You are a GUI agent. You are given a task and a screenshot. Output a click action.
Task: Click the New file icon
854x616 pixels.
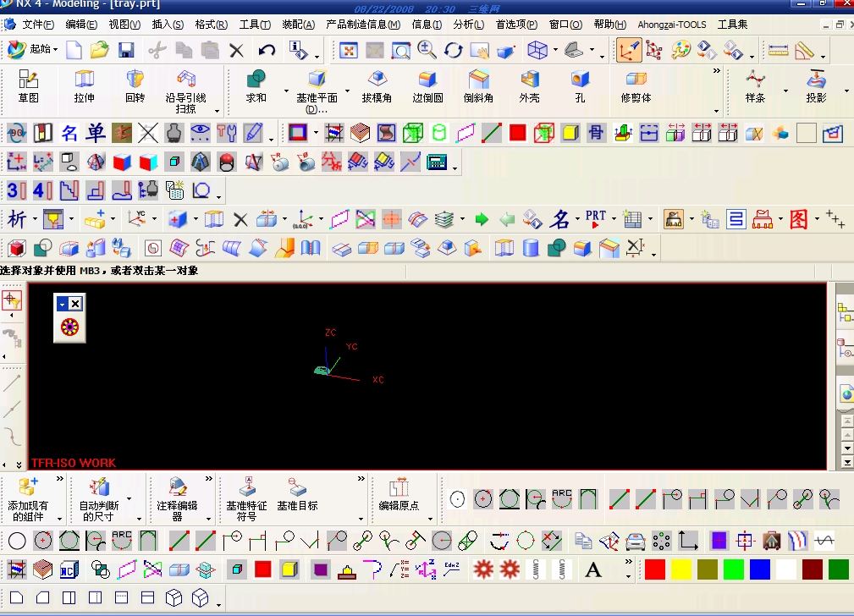(x=74, y=50)
